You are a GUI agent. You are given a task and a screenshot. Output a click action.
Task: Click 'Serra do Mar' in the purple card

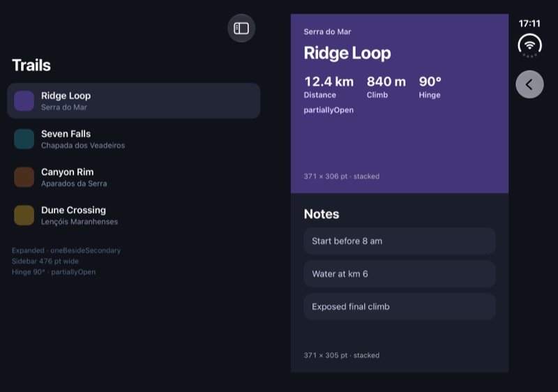(x=327, y=31)
